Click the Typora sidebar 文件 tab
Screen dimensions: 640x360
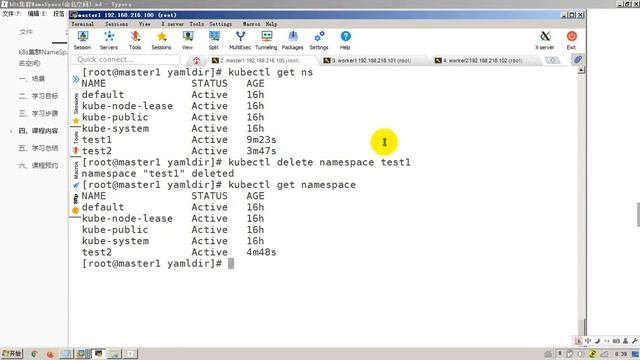click(x=26, y=32)
